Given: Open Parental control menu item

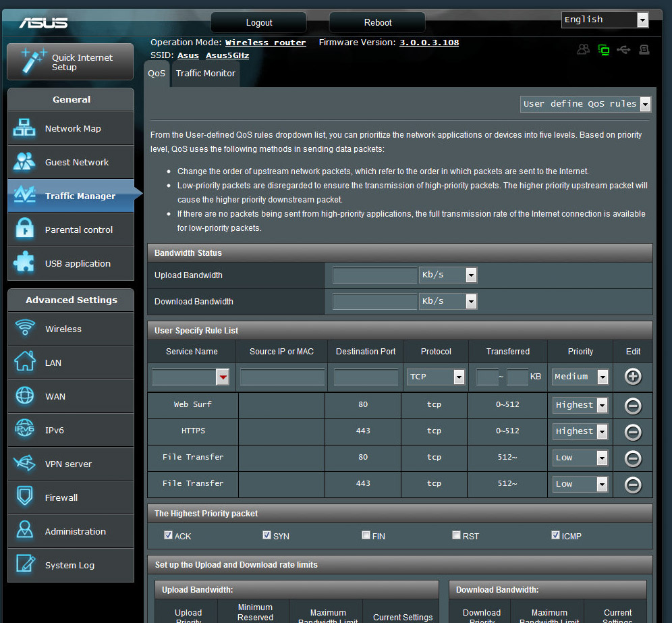Looking at the screenshot, I should click(x=71, y=229).
